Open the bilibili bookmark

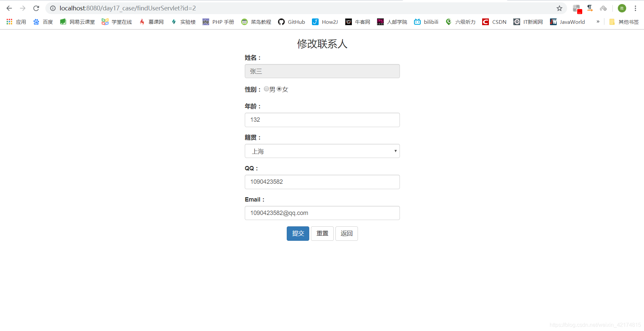(x=426, y=22)
